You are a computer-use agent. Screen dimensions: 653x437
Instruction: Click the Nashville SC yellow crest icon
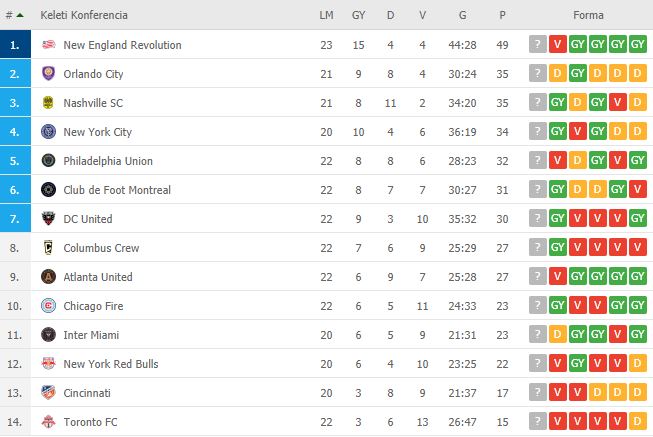click(x=48, y=102)
